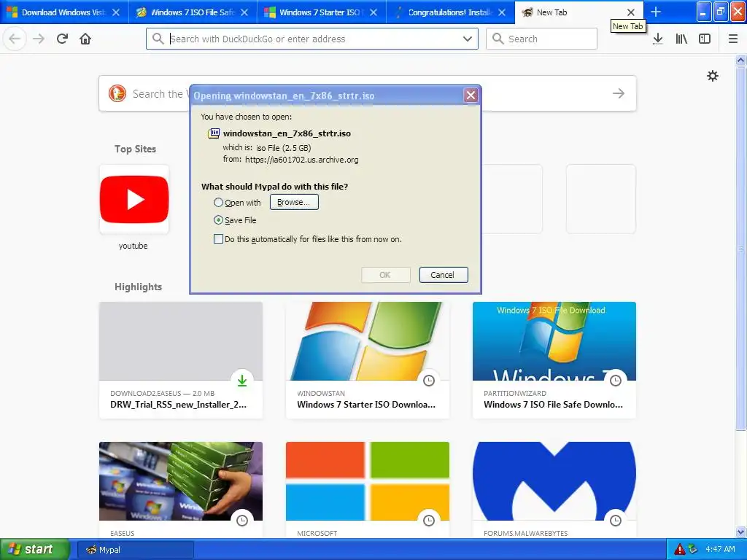Click the 4:47 AM system clock
The height and width of the screenshot is (560, 747).
[720, 549]
